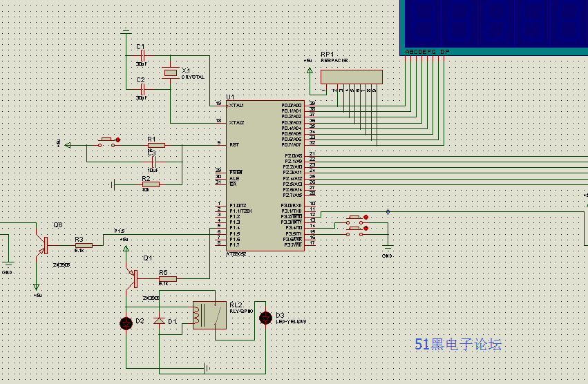Select the Q6 transistor symbol
Image resolution: width=588 pixels, height=384 pixels.
[x=42, y=246]
